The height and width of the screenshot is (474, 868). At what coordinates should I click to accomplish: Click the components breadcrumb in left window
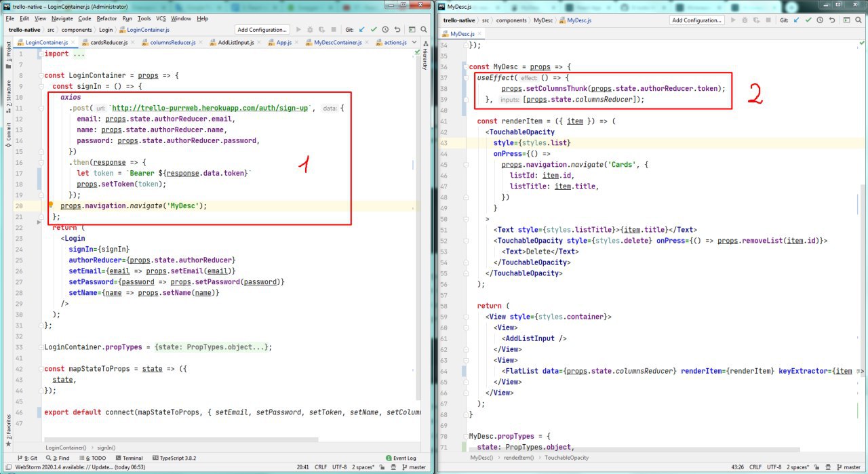pyautogui.click(x=78, y=30)
